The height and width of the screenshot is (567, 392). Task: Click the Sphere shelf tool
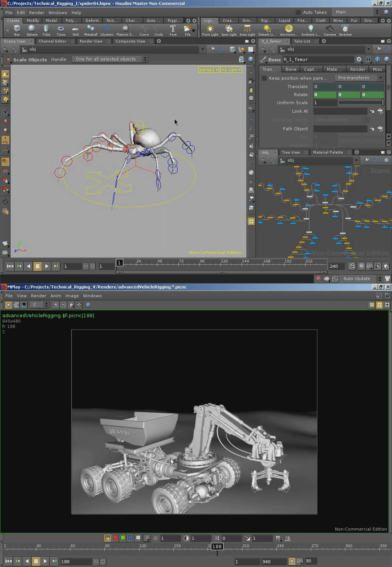tap(32, 30)
